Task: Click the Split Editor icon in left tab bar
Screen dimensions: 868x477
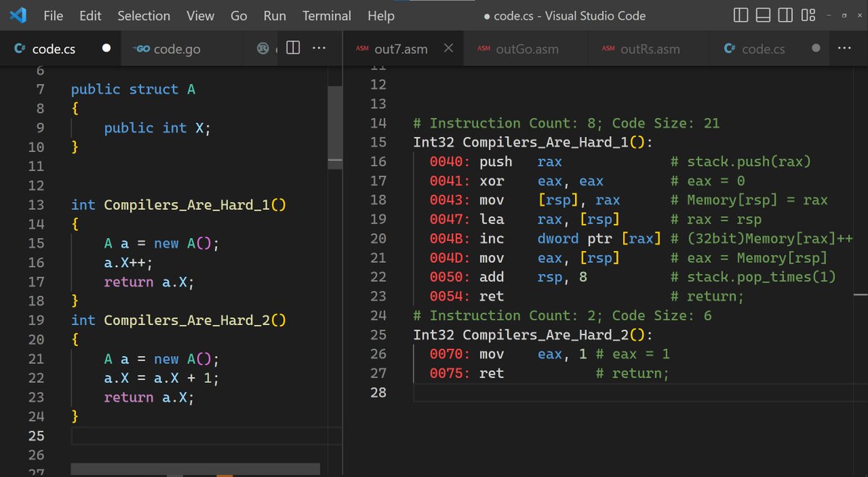Action: tap(292, 48)
